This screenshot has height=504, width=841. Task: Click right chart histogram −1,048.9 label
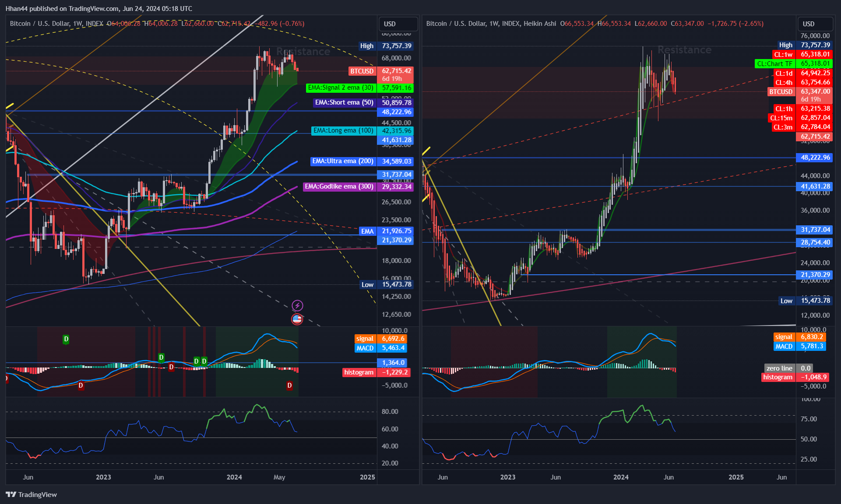pos(795,377)
